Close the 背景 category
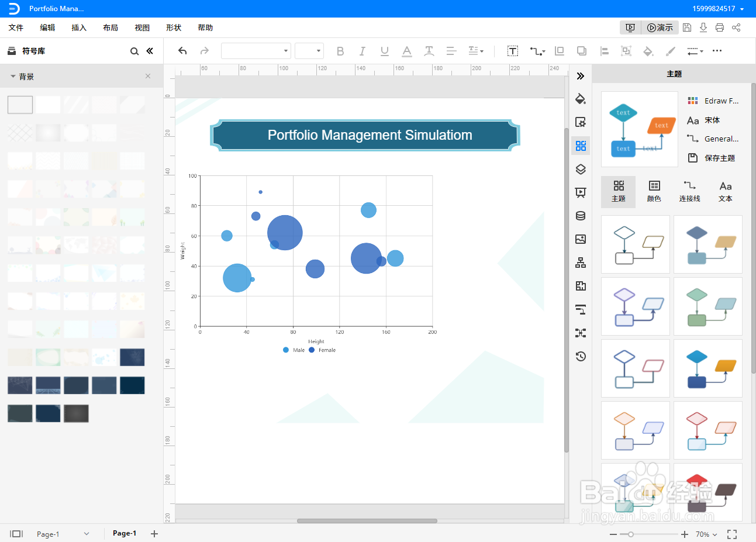Image resolution: width=756 pixels, height=542 pixels. 148,76
